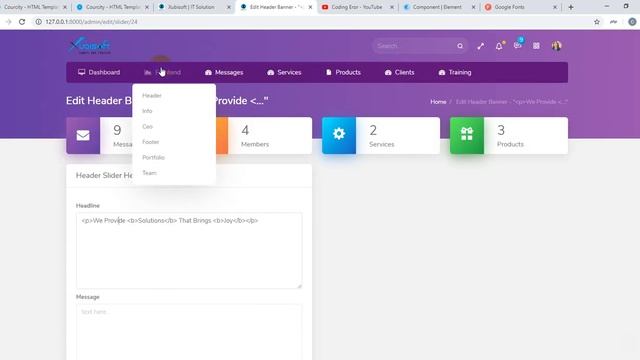
Task: Click the 3 Products stat card
Action: click(509, 136)
